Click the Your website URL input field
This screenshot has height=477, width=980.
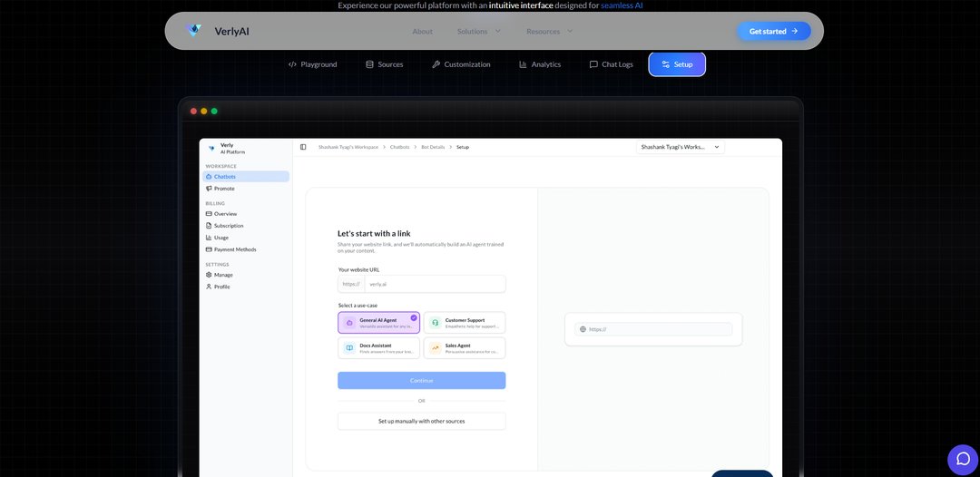coord(435,284)
